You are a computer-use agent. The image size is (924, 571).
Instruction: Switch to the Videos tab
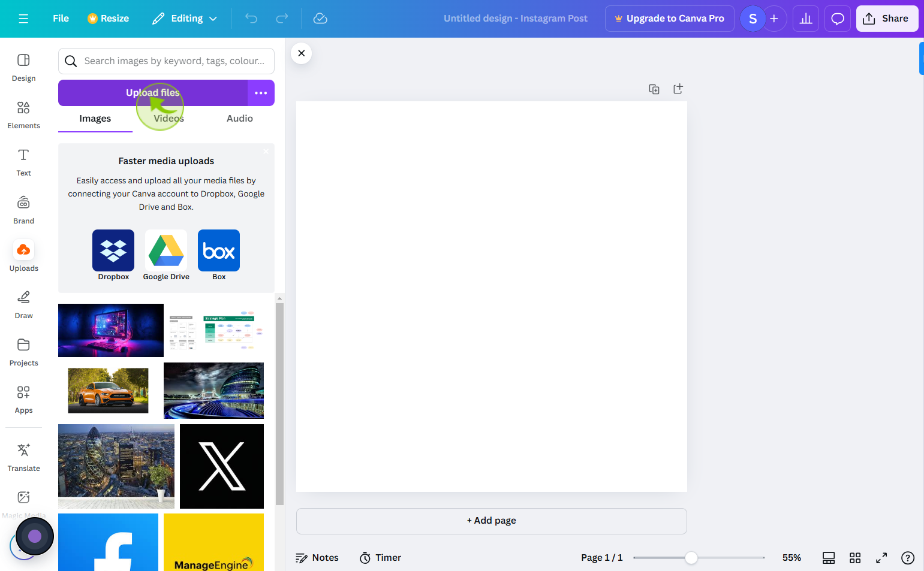click(x=168, y=119)
